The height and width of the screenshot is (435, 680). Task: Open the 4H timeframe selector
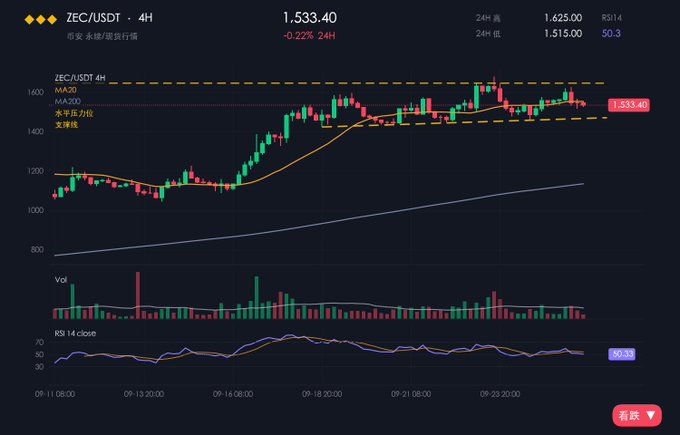(145, 18)
